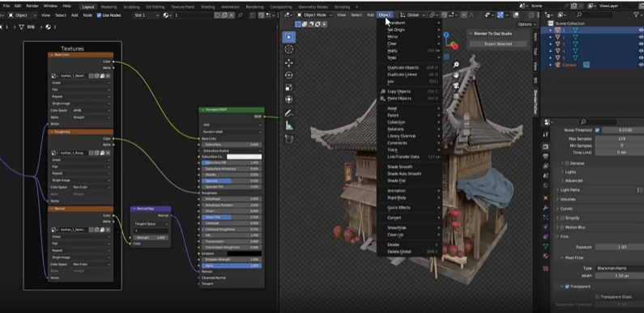Open the Object Data green triangle tab
The width and height of the screenshot is (644, 313).
[x=545, y=247]
